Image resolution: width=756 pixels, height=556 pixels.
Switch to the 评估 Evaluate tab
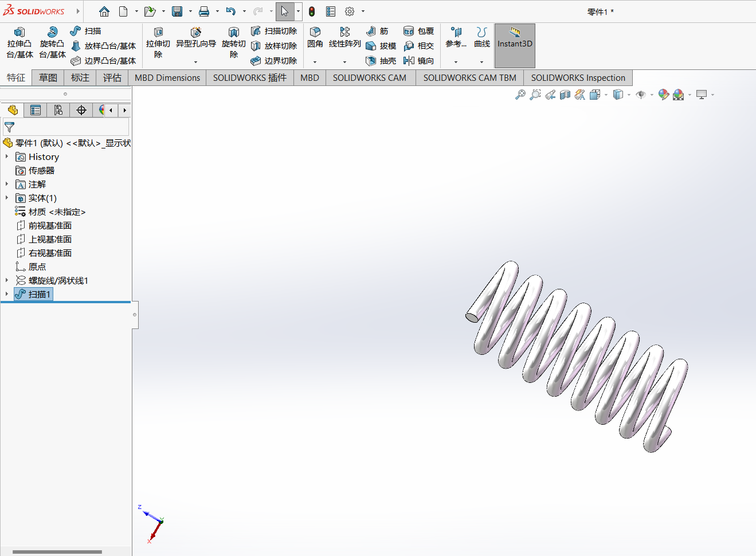pos(112,78)
